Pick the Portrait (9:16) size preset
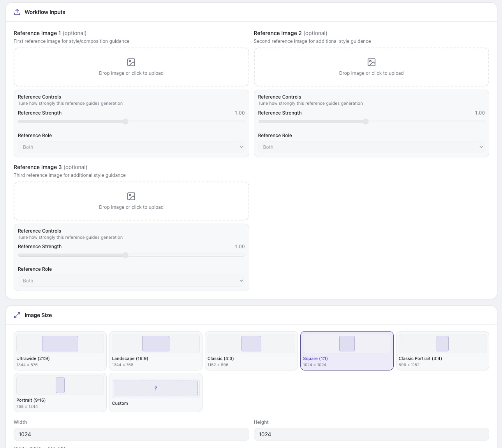 [60, 392]
